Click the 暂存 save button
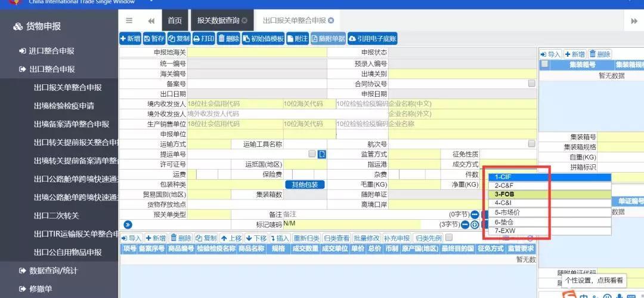The width and height of the screenshot is (644, 298). [154, 39]
